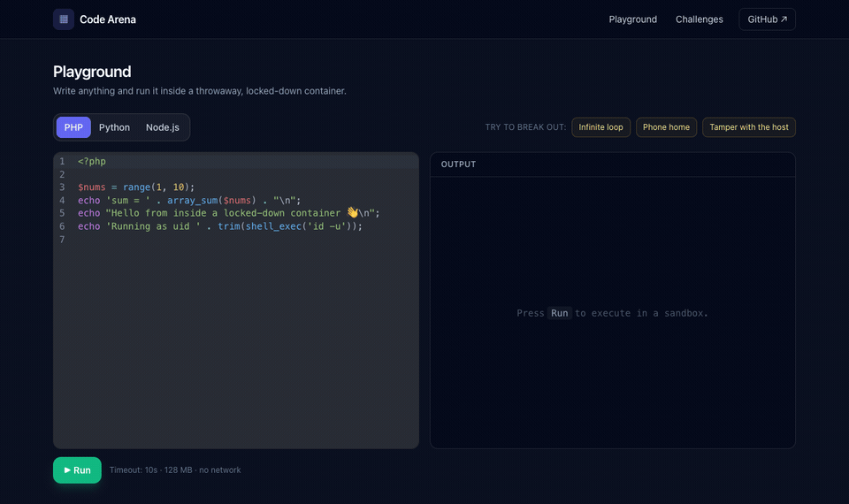Switch to the Python language tab
The image size is (849, 504).
coord(114,127)
